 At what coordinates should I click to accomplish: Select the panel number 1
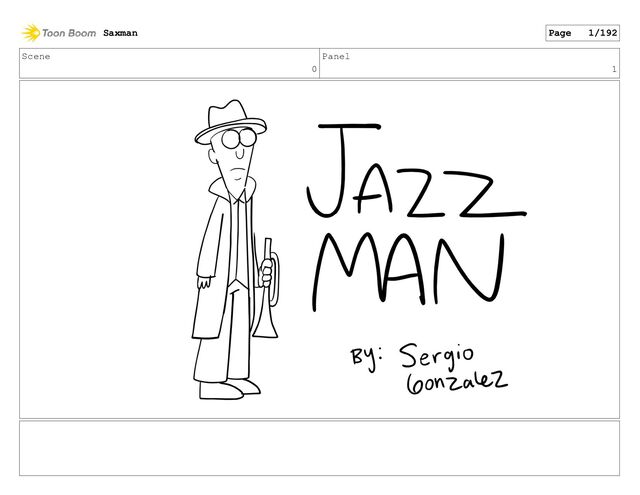point(614,69)
